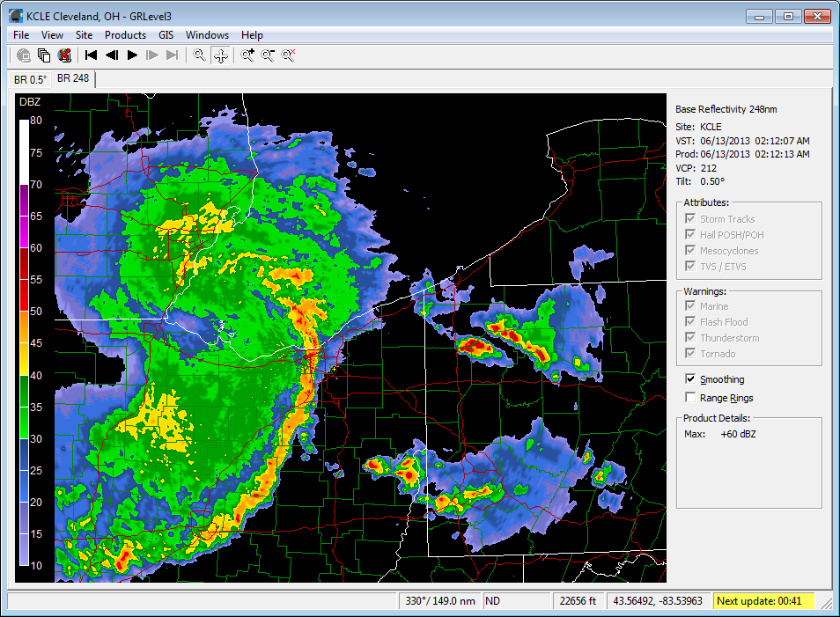Click the 'Next update: 00:41' status field
The height and width of the screenshot is (617, 840).
(763, 601)
